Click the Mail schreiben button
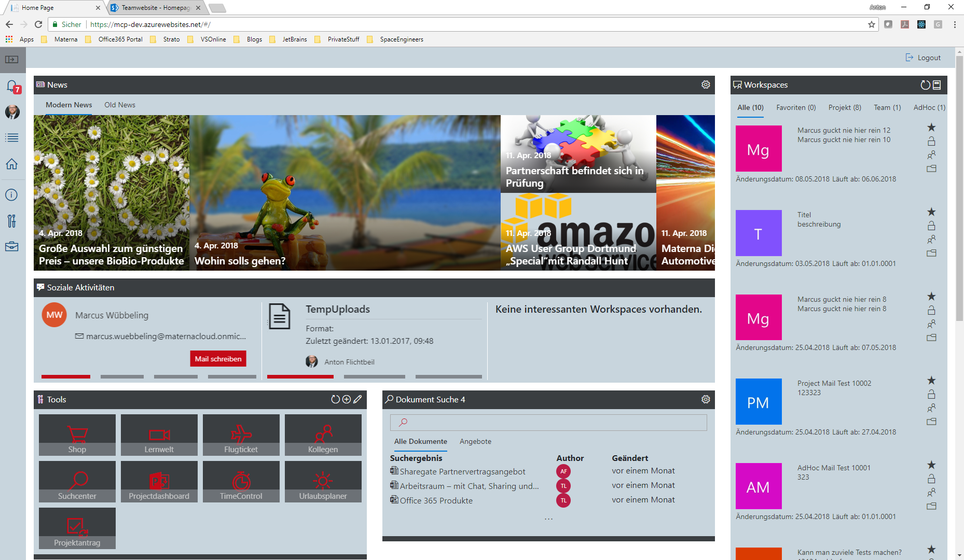 (218, 359)
